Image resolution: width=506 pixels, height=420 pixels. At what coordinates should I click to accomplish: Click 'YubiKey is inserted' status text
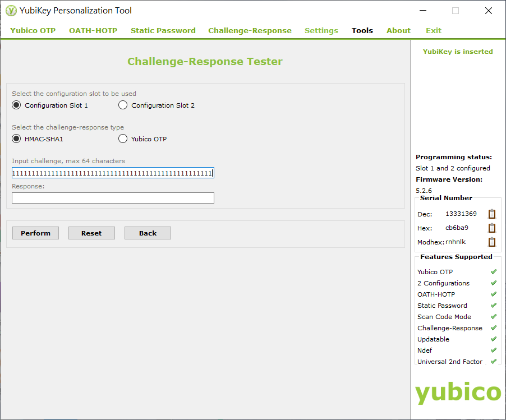coord(458,52)
